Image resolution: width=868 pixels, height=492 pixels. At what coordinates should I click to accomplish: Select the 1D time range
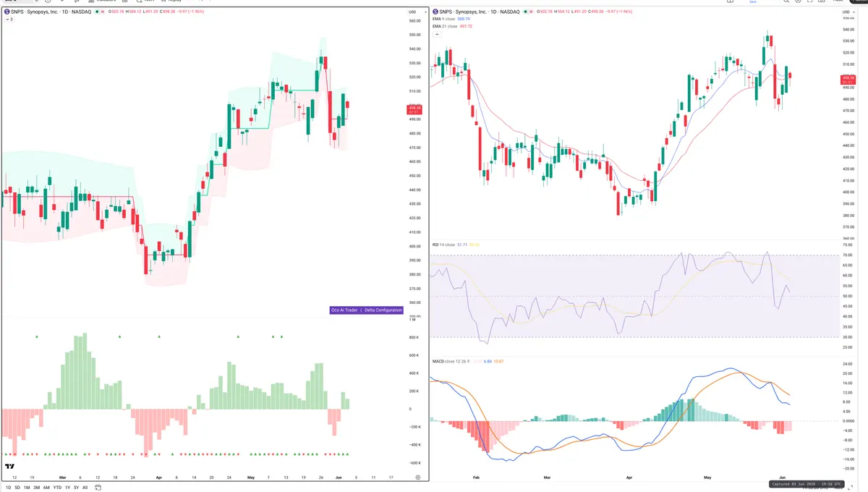pos(7,488)
